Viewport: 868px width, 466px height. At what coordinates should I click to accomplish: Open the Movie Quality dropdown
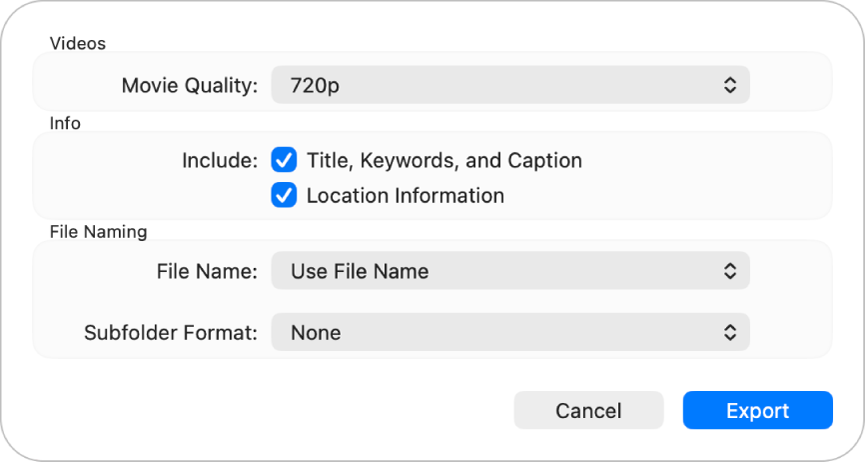click(x=510, y=86)
